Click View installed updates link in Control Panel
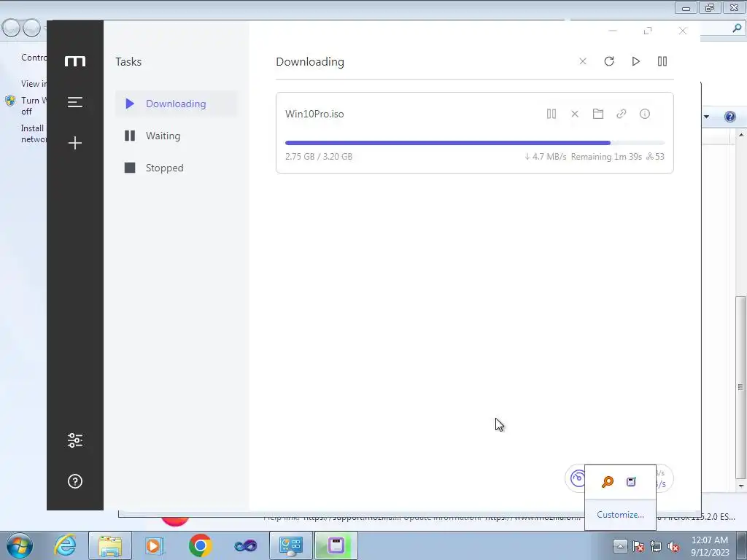 (x=34, y=84)
